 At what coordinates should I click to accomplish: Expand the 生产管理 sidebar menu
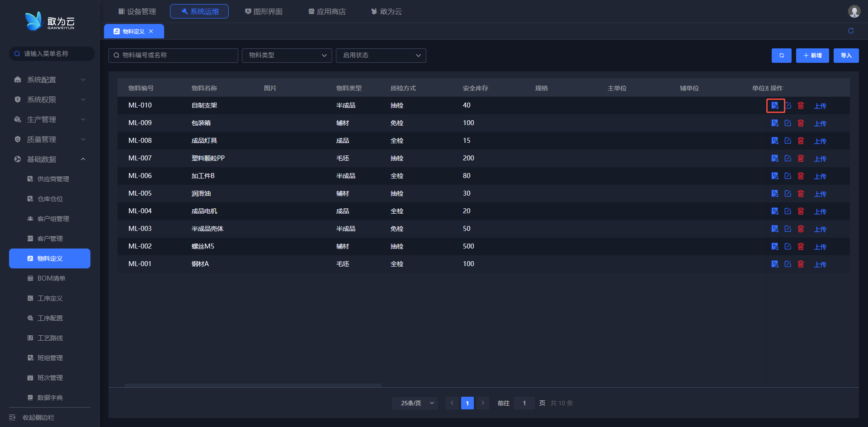click(x=50, y=120)
